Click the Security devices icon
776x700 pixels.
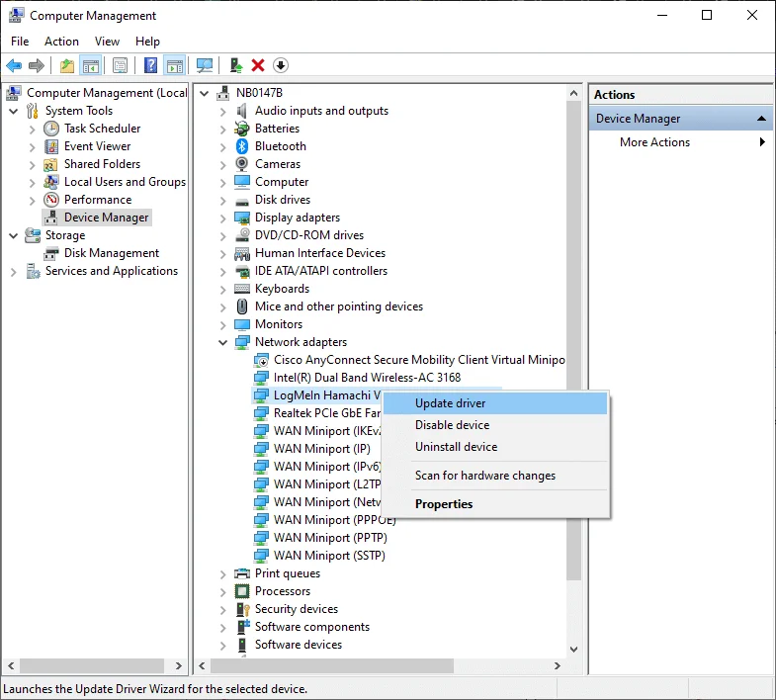click(x=242, y=609)
